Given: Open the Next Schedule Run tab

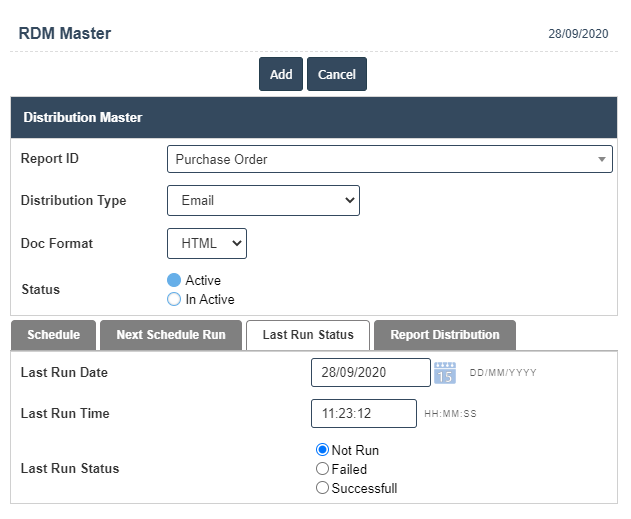Looking at the screenshot, I should point(170,335).
